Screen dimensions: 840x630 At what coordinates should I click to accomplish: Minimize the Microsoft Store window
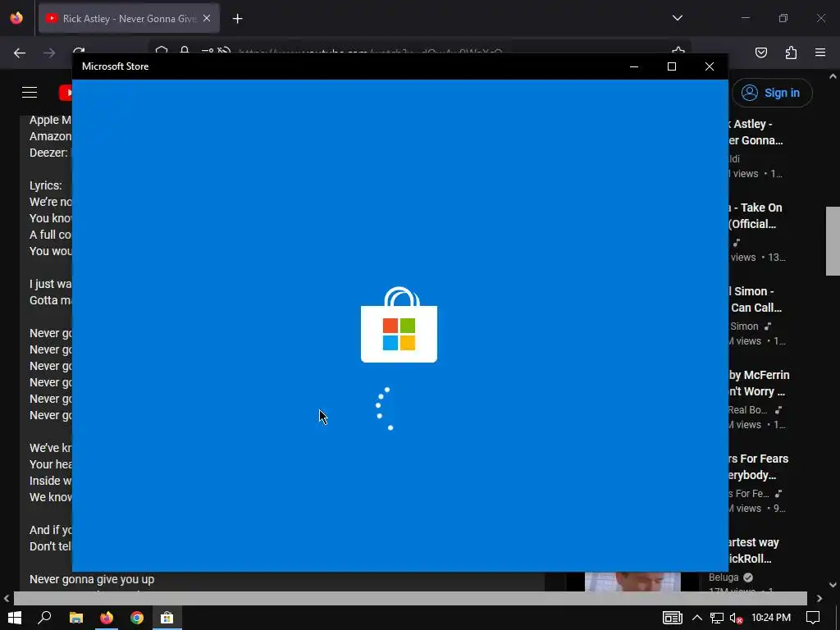[634, 66]
